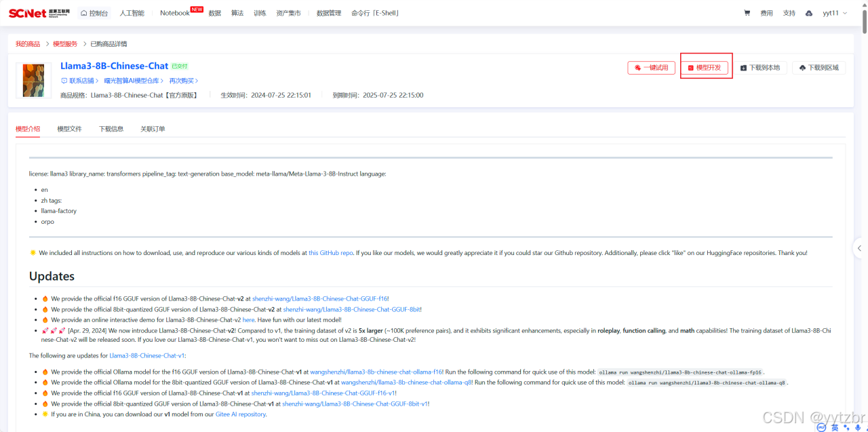Click the model cover thumbnail

pos(33,80)
